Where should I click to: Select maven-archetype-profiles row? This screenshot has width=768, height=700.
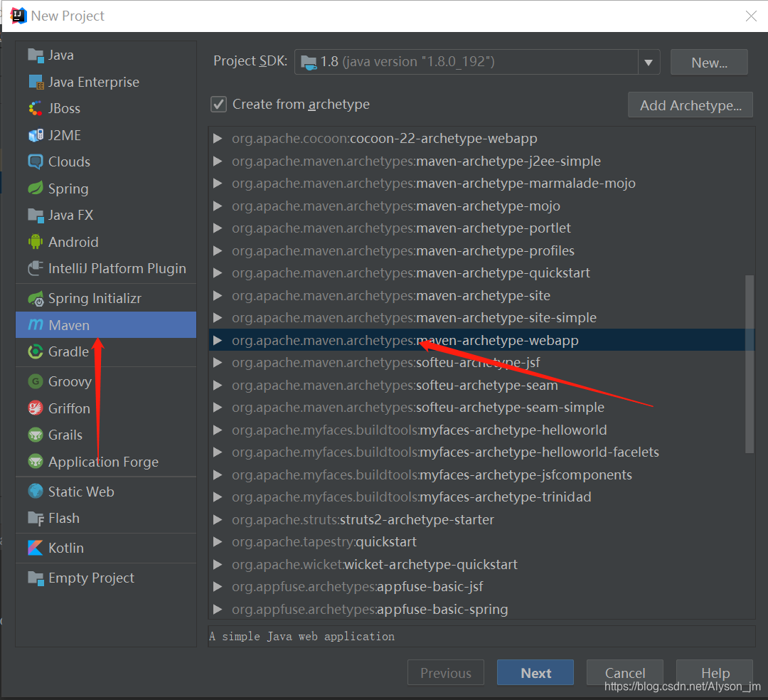[482, 251]
